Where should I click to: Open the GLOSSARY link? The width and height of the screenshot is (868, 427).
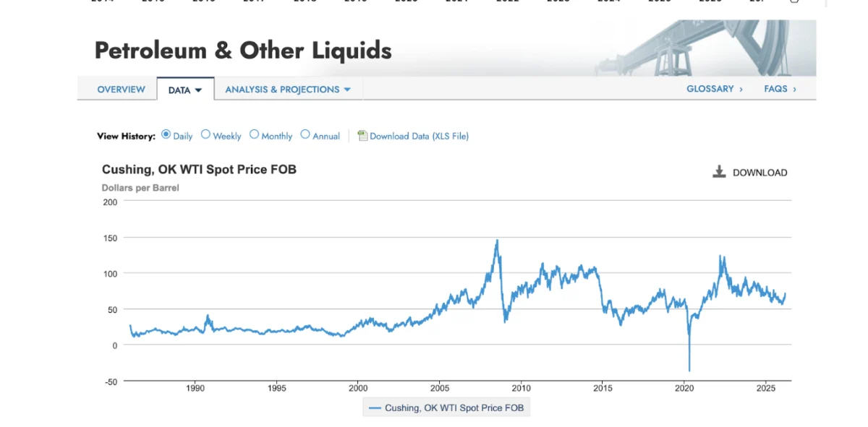(710, 89)
